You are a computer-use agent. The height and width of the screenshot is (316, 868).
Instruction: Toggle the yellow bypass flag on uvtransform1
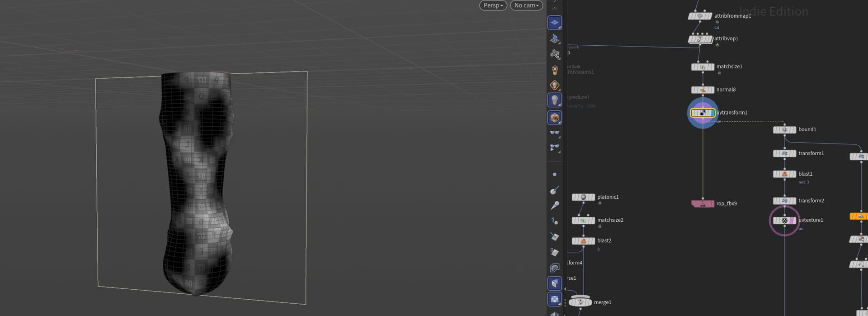click(x=694, y=113)
